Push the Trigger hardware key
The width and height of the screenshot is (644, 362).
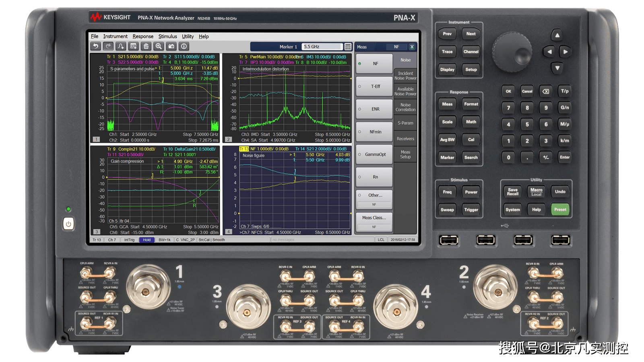click(471, 210)
